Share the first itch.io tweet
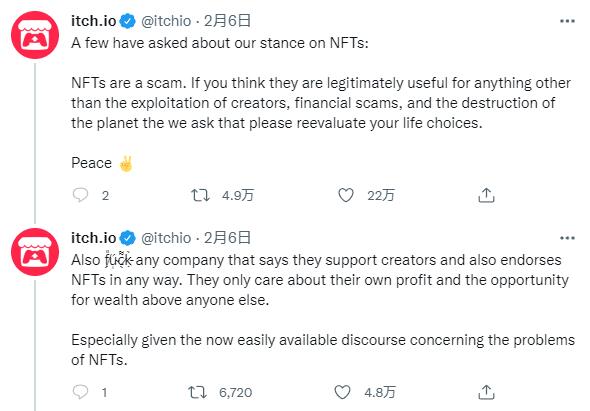 [x=486, y=195]
